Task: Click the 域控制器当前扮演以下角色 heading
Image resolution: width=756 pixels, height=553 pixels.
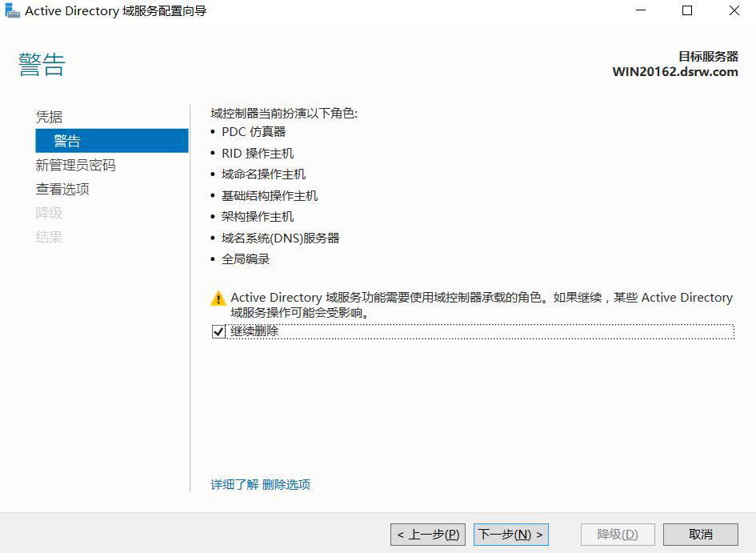Action: [284, 114]
